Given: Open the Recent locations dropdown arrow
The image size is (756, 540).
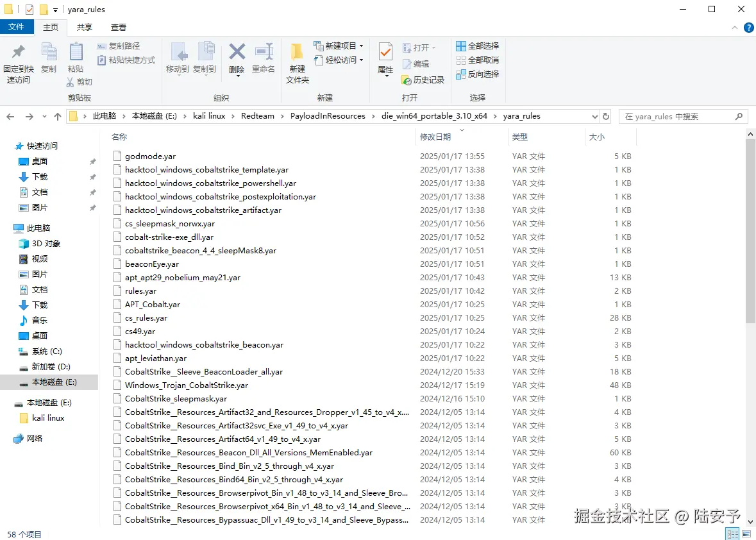Looking at the screenshot, I should point(44,116).
